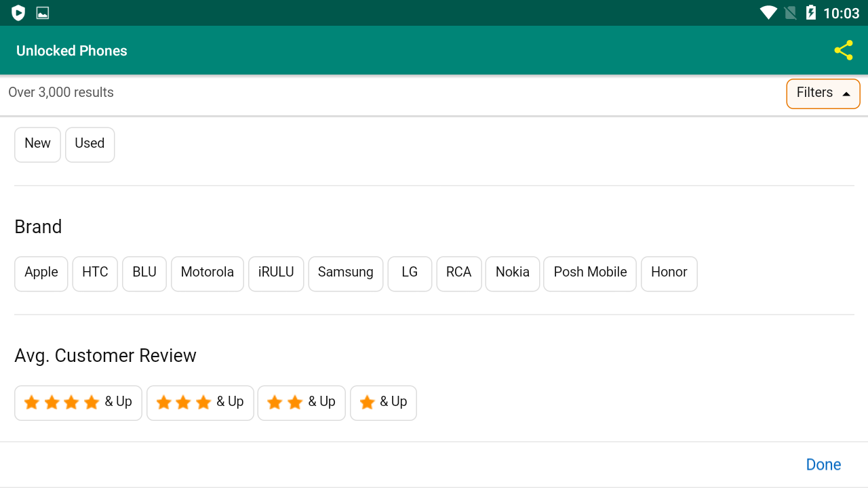Tap the 10:03 clock in status bar

(x=842, y=14)
